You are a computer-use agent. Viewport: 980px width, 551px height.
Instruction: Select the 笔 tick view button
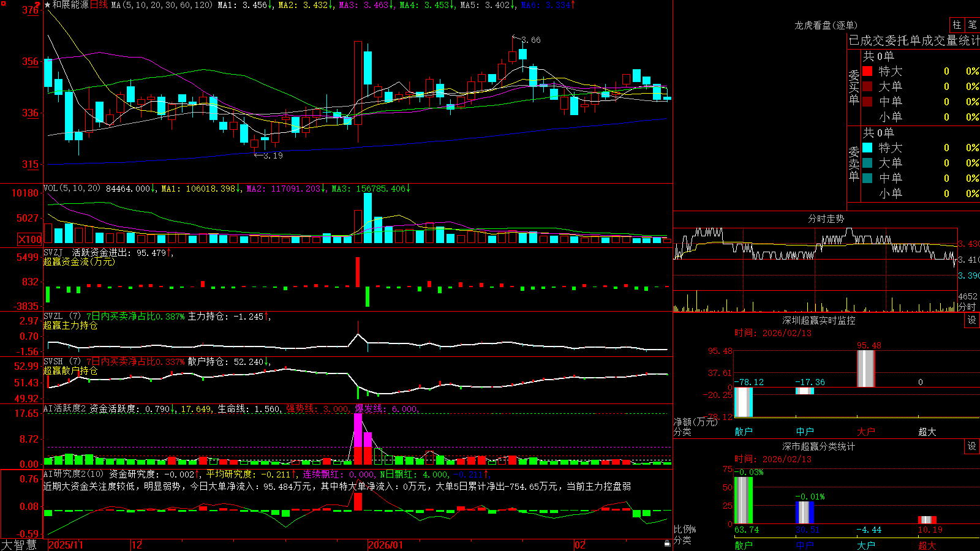pos(972,24)
